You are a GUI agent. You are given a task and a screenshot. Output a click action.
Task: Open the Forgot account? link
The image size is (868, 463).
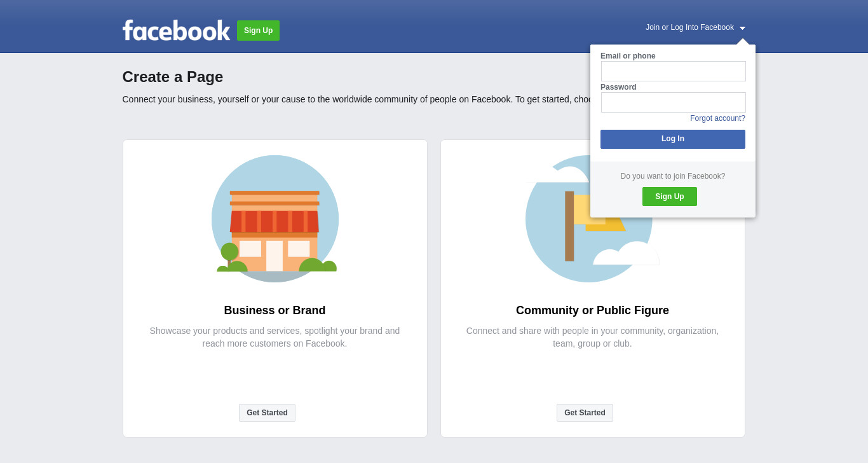click(717, 118)
